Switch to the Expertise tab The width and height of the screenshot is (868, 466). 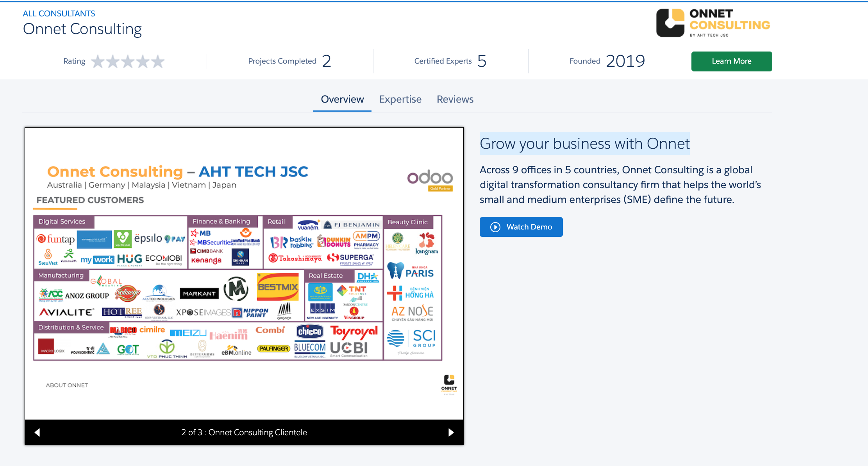pyautogui.click(x=400, y=99)
